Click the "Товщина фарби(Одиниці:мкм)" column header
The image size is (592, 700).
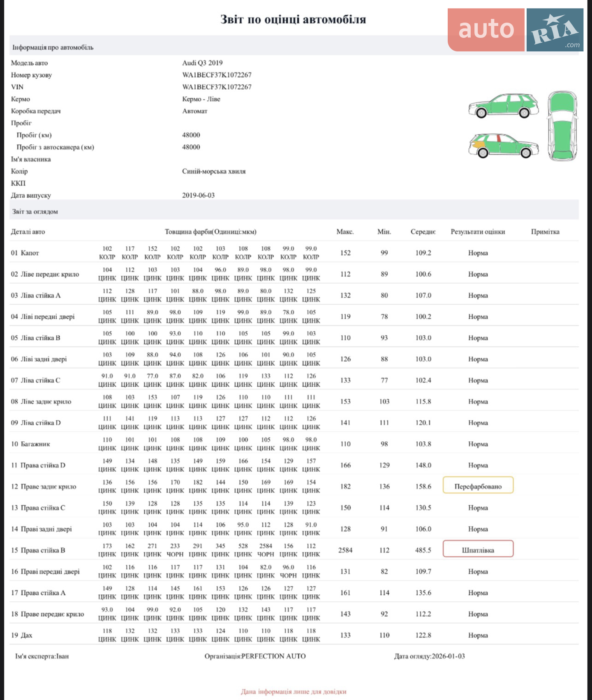(x=210, y=232)
